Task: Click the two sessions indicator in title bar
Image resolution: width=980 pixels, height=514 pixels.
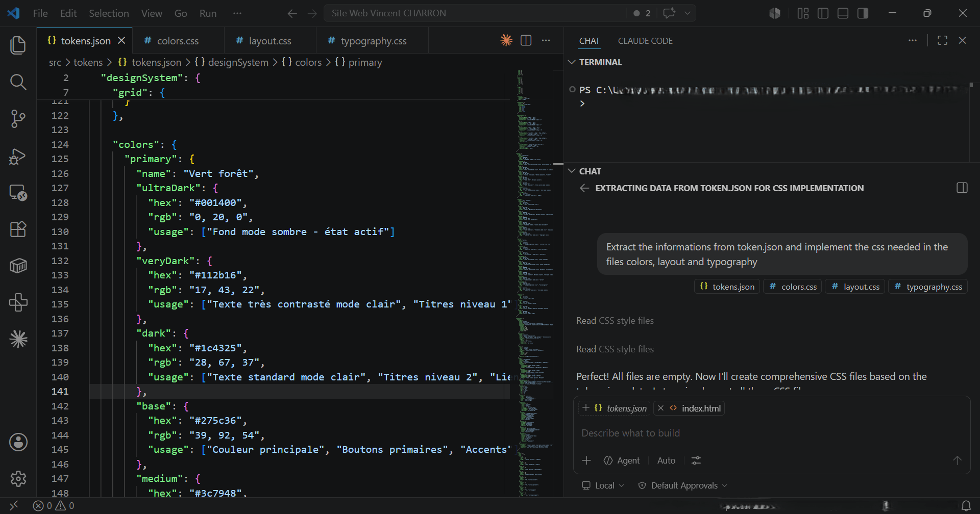Action: point(642,13)
